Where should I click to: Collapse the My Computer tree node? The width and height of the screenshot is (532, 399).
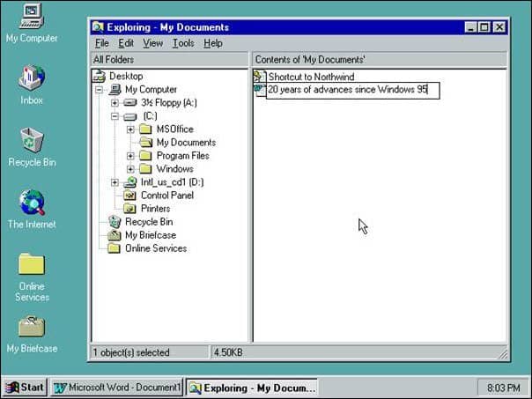click(99, 90)
